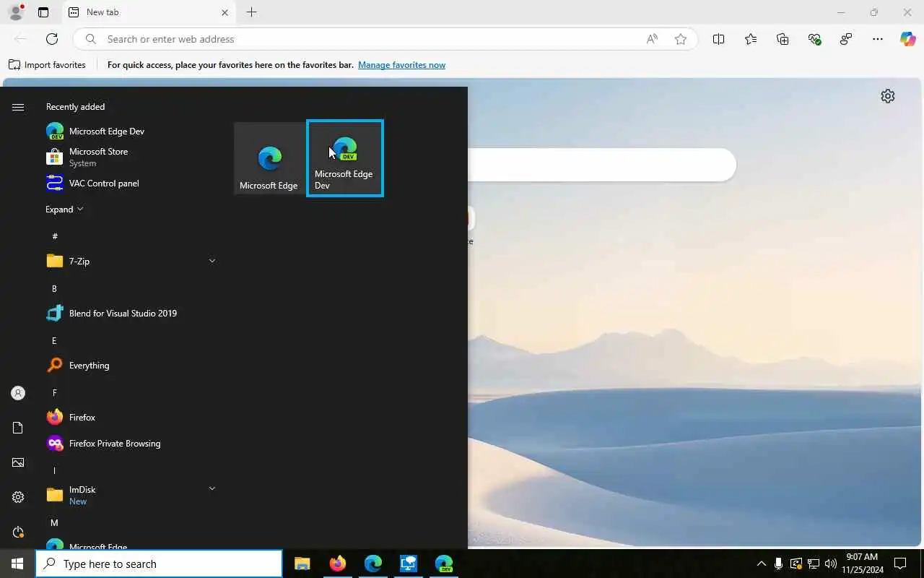
Task: Open the Edge profile icon
Action: tap(16, 12)
